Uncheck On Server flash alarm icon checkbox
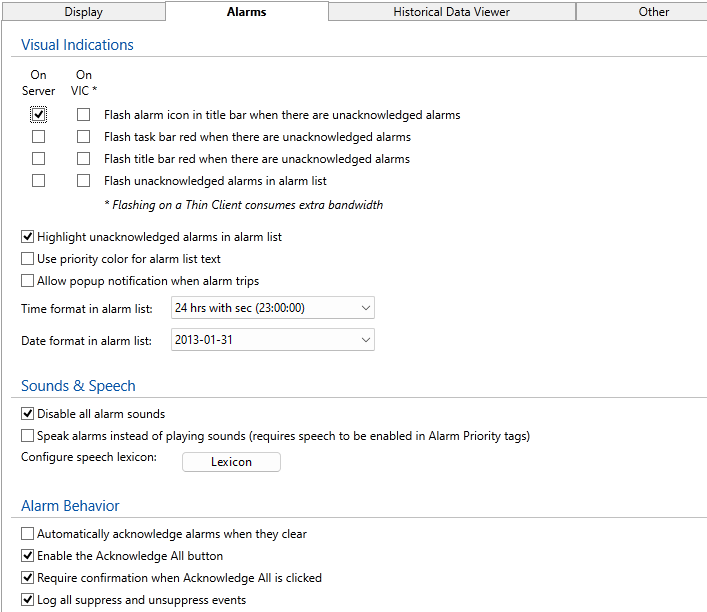This screenshot has width=707, height=612. [38, 115]
